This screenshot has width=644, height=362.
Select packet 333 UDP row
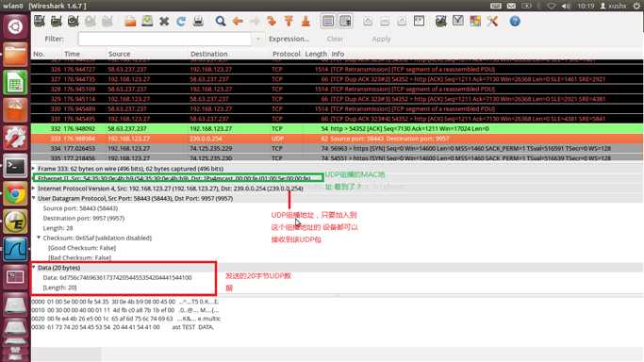(337, 139)
